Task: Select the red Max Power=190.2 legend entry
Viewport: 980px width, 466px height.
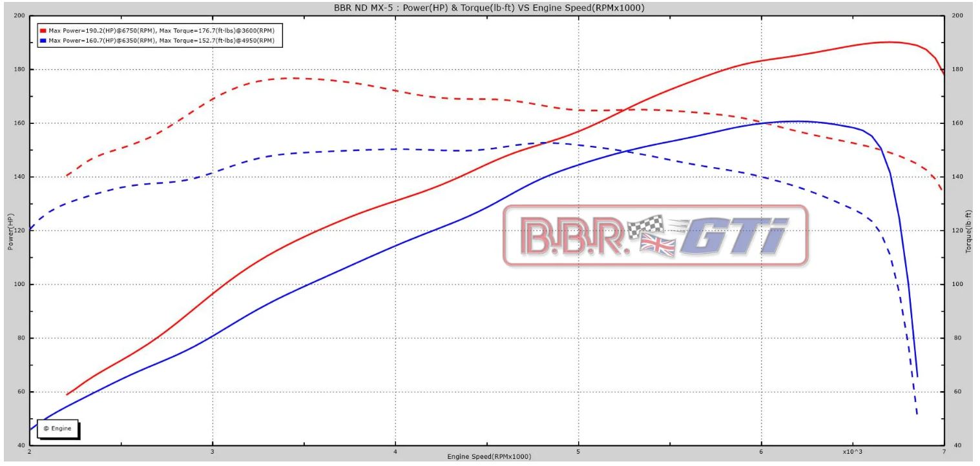Action: click(x=162, y=30)
